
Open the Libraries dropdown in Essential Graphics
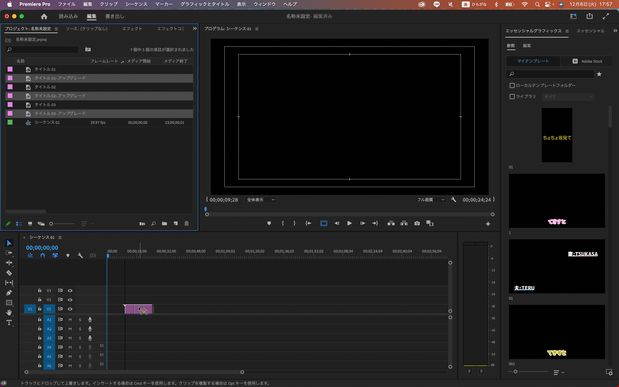(568, 96)
